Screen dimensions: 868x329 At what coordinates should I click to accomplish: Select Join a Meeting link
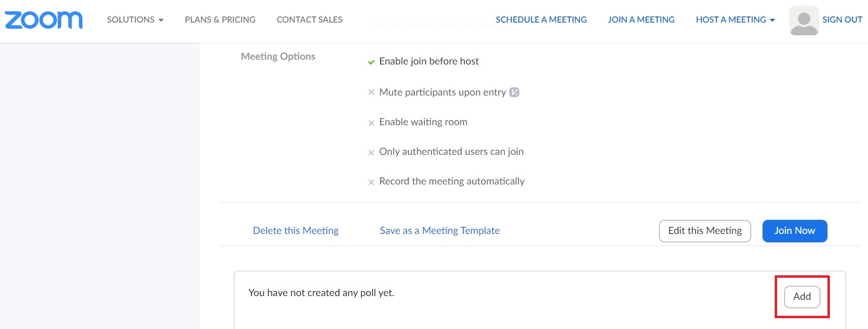point(641,20)
